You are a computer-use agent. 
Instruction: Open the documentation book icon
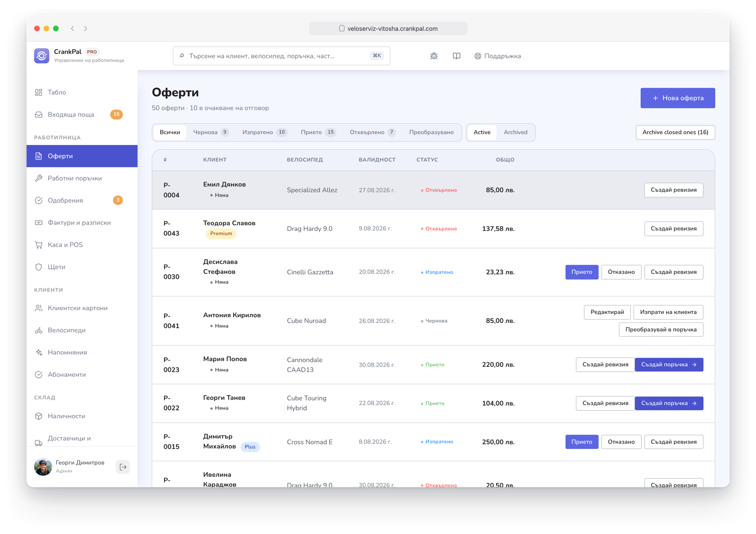456,56
